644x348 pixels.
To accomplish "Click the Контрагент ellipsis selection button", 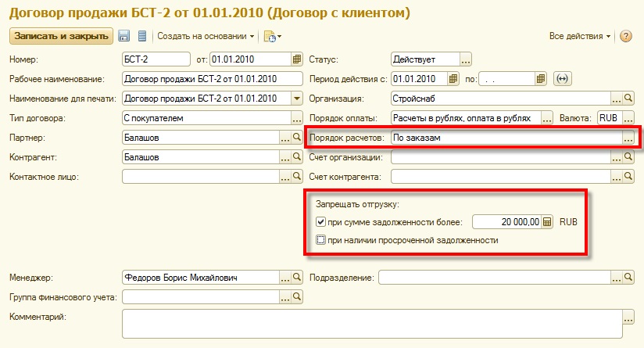I will pos(285,157).
